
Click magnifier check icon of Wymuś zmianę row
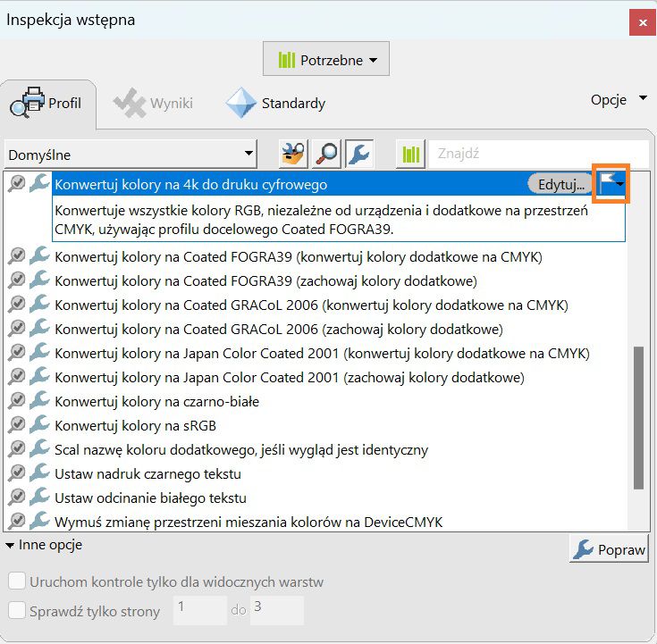16,522
